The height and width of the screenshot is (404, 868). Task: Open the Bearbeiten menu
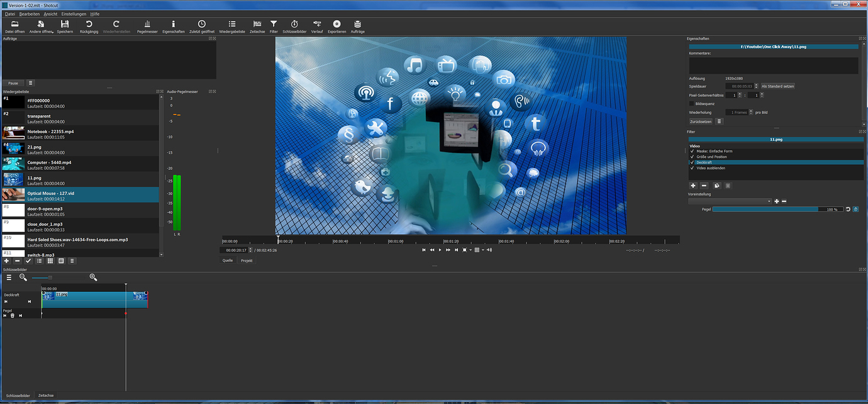pos(29,13)
